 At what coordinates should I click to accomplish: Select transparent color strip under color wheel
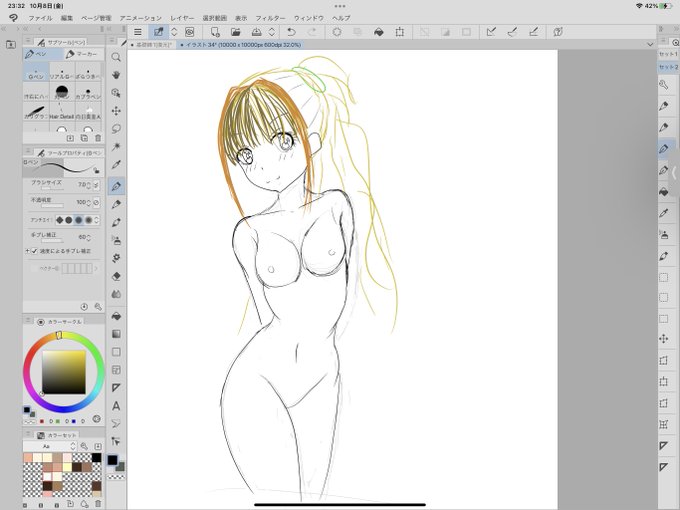29,421
